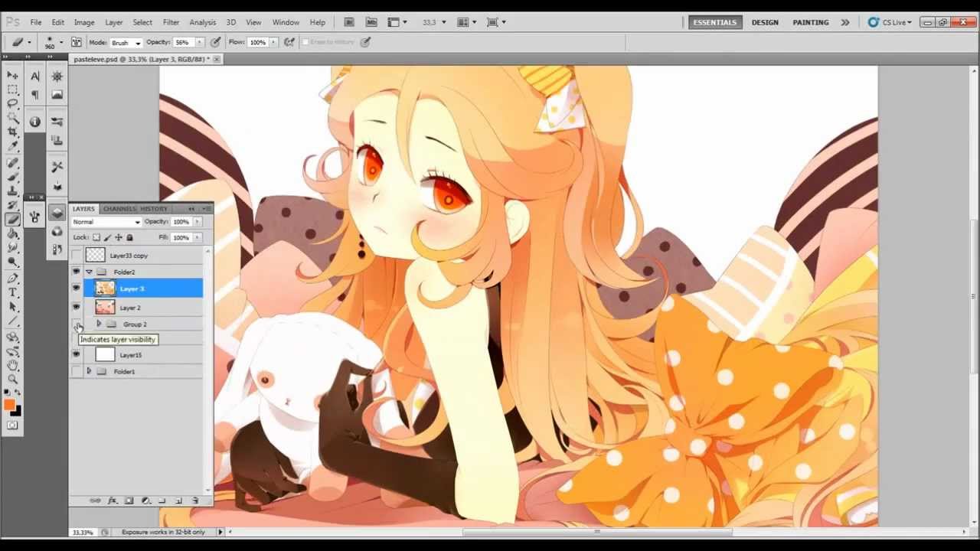Select the Layer 2 thumbnail

(106, 307)
